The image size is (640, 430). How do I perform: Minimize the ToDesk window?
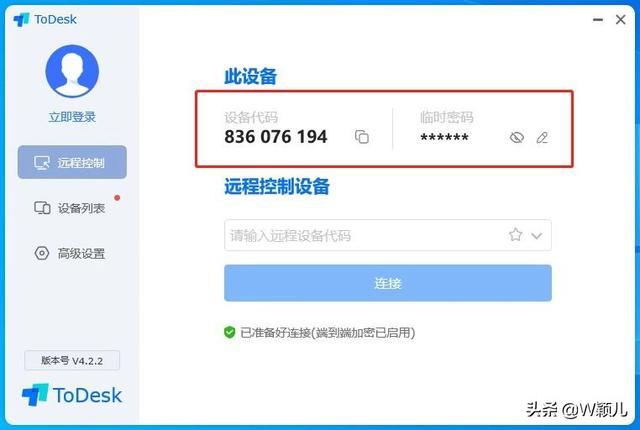(x=598, y=20)
